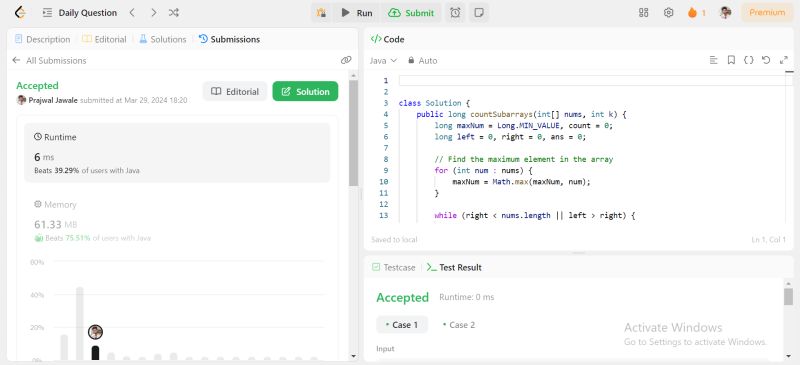Image resolution: width=800 pixels, height=365 pixels.
Task: Pick a random question shuffle icon
Action: click(174, 13)
